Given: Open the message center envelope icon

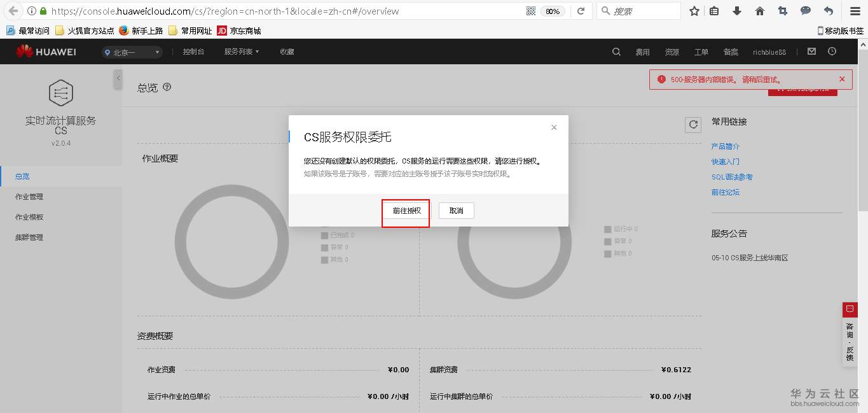Looking at the screenshot, I should click(x=811, y=52).
